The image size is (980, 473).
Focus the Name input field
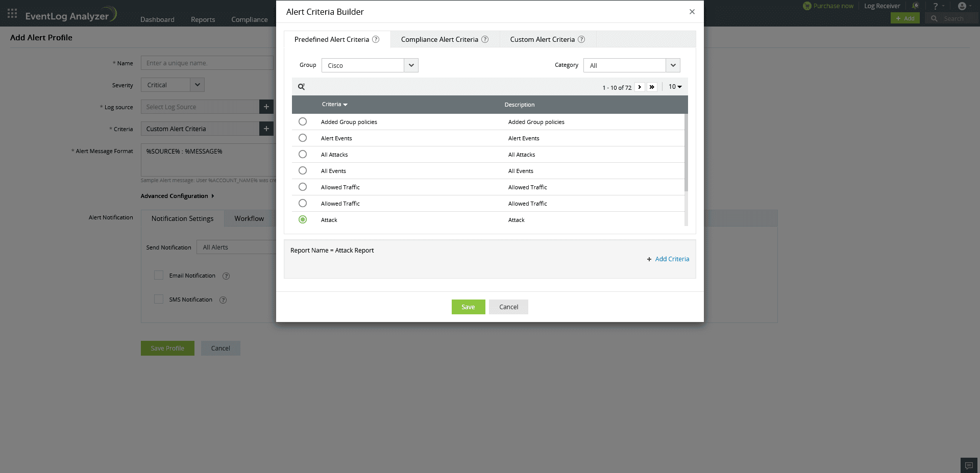(207, 63)
